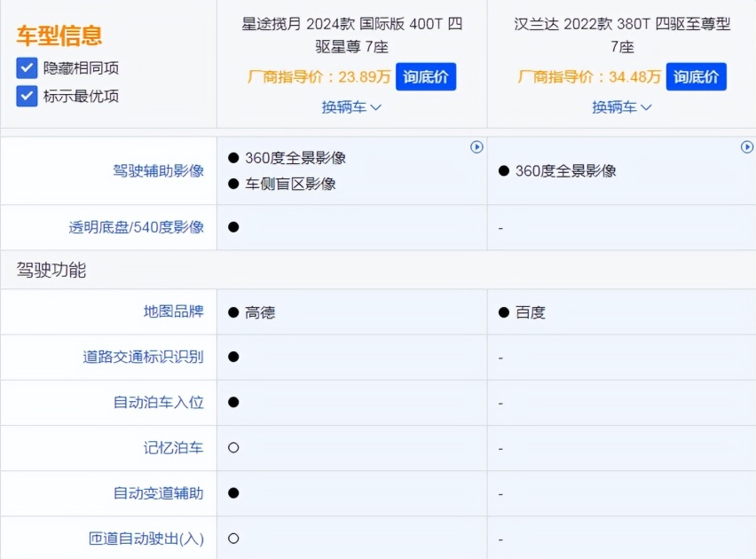Screen dimensions: 756x559
Task: Open the 匝道自动驶出(入) parameter link
Action: 146,539
